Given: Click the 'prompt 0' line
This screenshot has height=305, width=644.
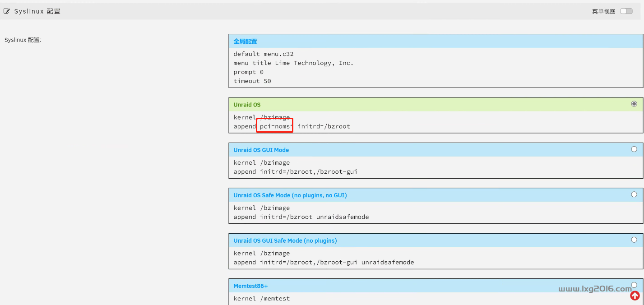Looking at the screenshot, I should (x=248, y=72).
